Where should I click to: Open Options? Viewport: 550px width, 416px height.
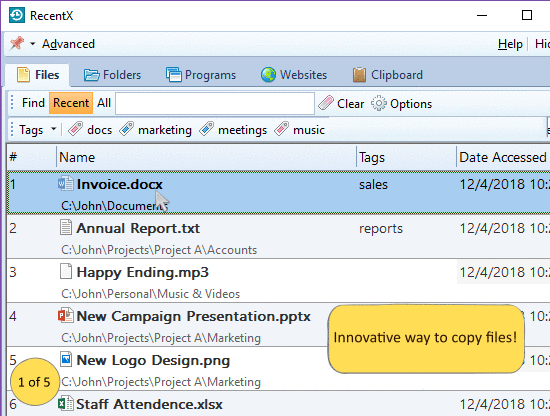pyautogui.click(x=401, y=103)
